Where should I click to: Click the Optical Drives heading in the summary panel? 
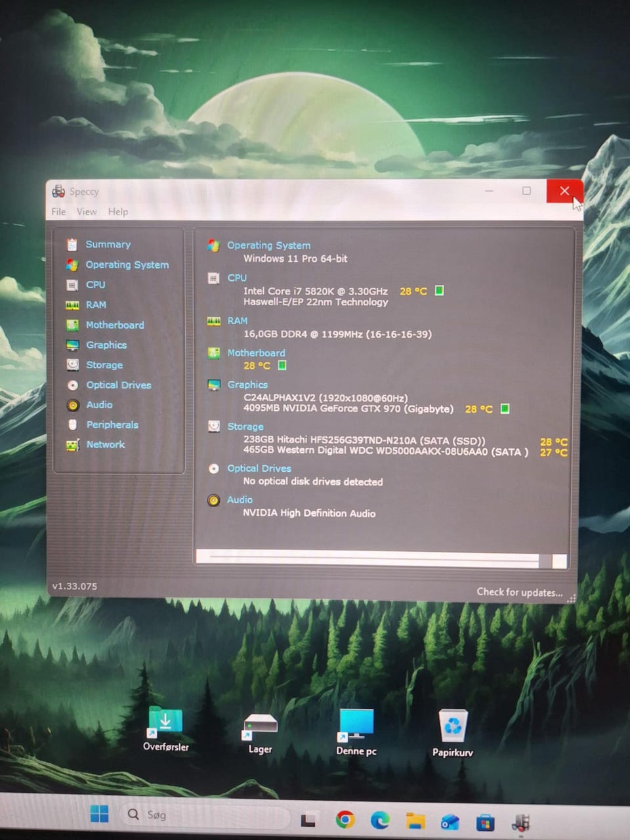[x=259, y=469]
